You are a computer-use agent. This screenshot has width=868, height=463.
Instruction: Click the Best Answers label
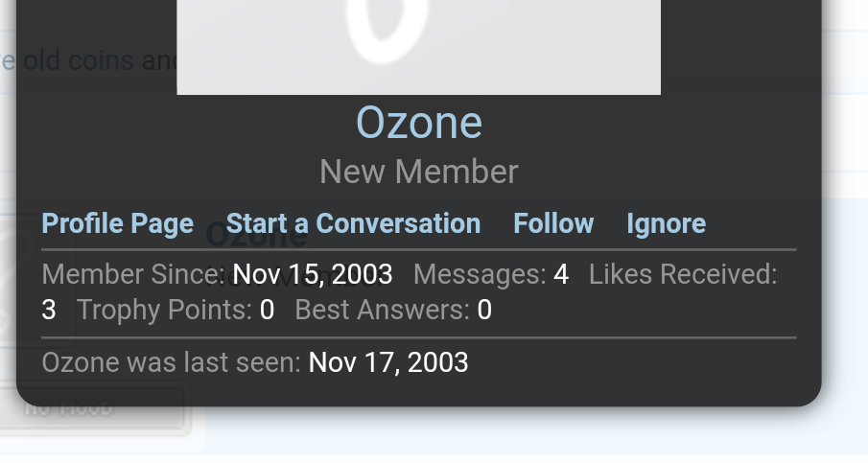[x=383, y=310]
